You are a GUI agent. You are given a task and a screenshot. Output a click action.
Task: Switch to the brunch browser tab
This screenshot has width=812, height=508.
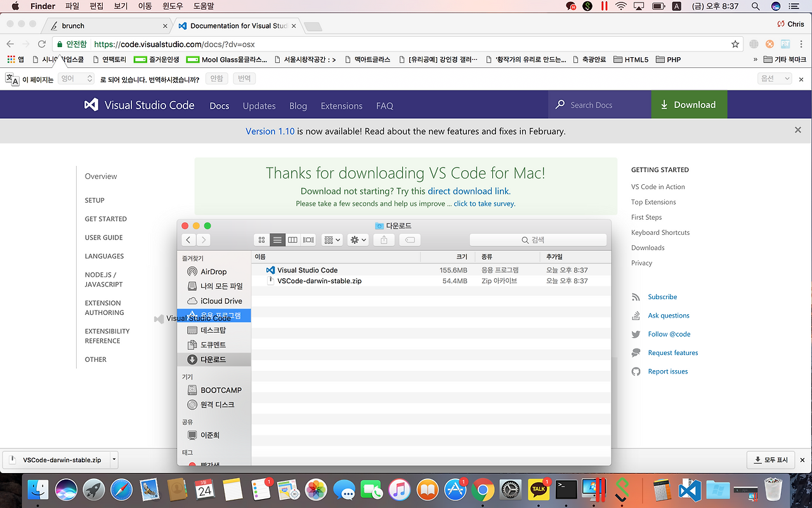tap(108, 25)
